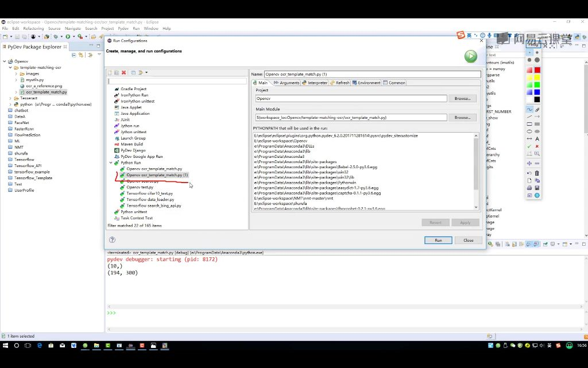Select IronPython Run configuration type

pos(134,95)
